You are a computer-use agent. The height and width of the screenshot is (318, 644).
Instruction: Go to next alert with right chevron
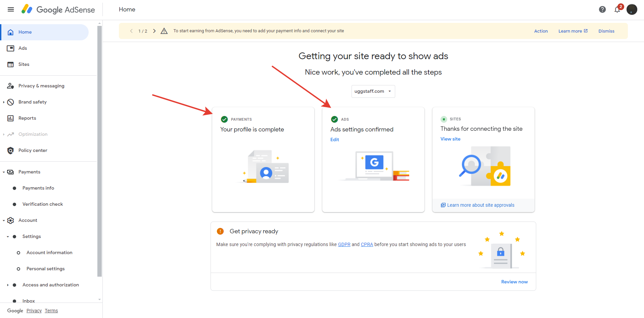(x=154, y=31)
